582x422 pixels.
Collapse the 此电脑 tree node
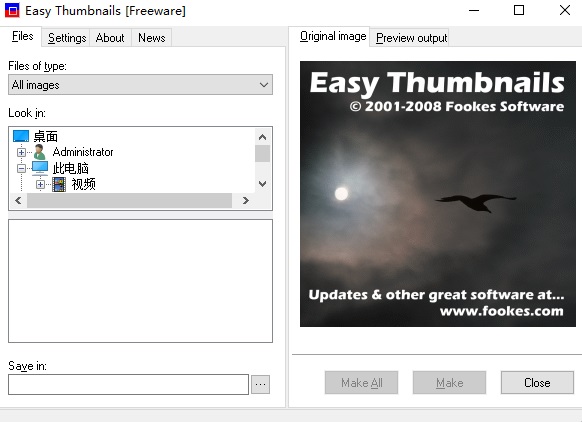pyautogui.click(x=21, y=169)
